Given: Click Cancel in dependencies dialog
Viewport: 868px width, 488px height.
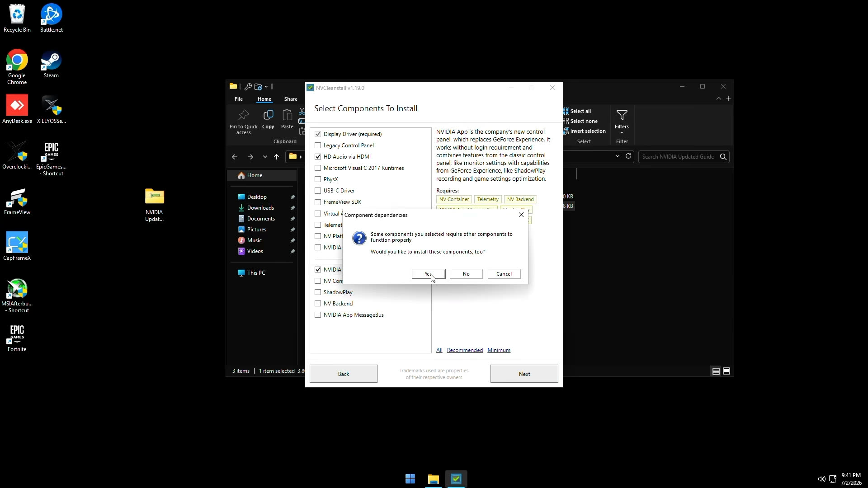Looking at the screenshot, I should coord(504,274).
